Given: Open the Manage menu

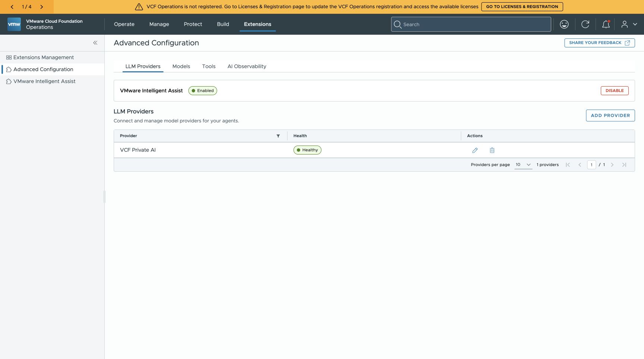Looking at the screenshot, I should point(159,24).
